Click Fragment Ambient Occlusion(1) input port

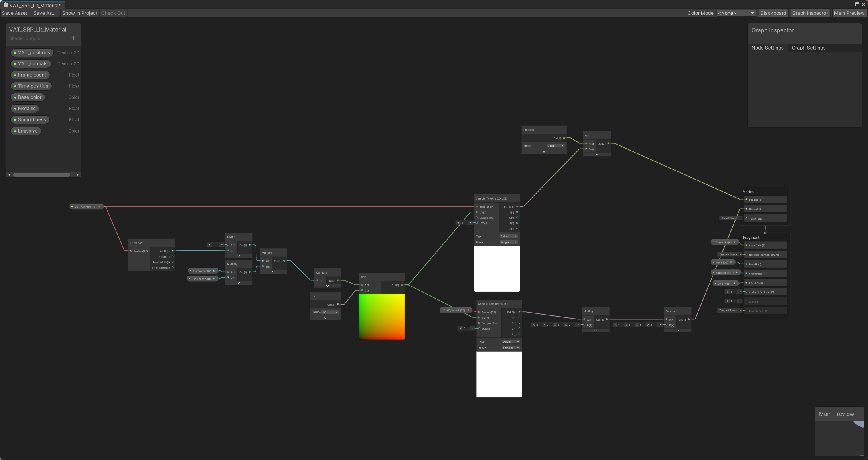click(746, 292)
